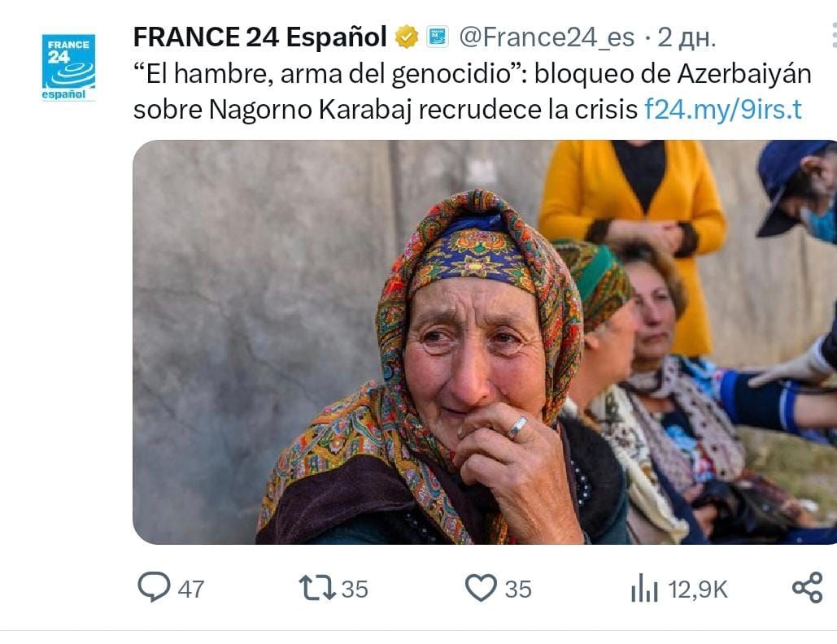Click the like count beside the heart

pos(518,589)
